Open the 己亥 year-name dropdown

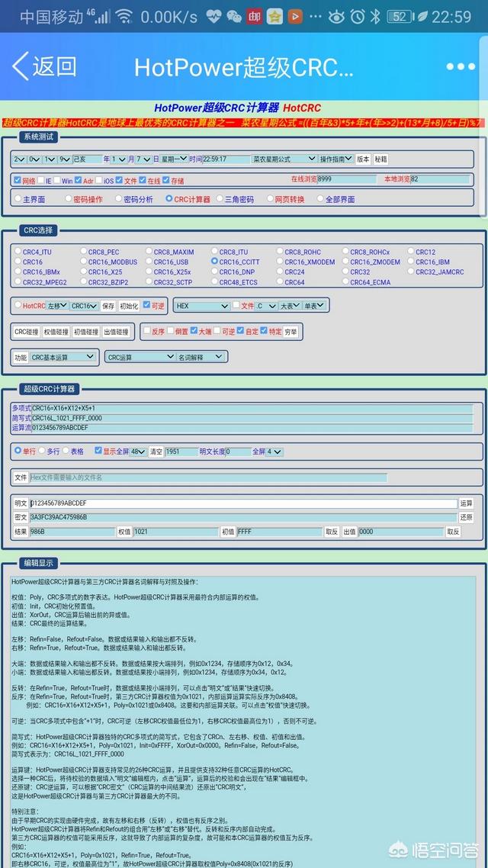88,159
